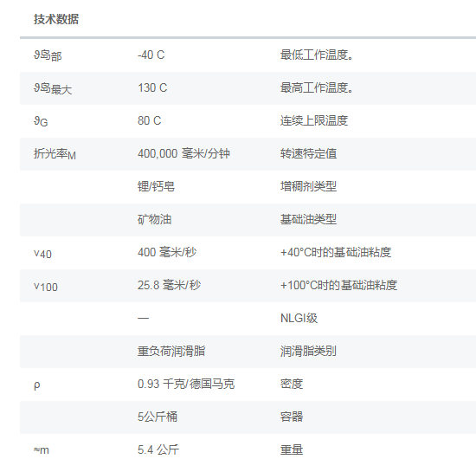
Task: Click the +100°C时的基础油粘度 description
Action: click(x=338, y=285)
